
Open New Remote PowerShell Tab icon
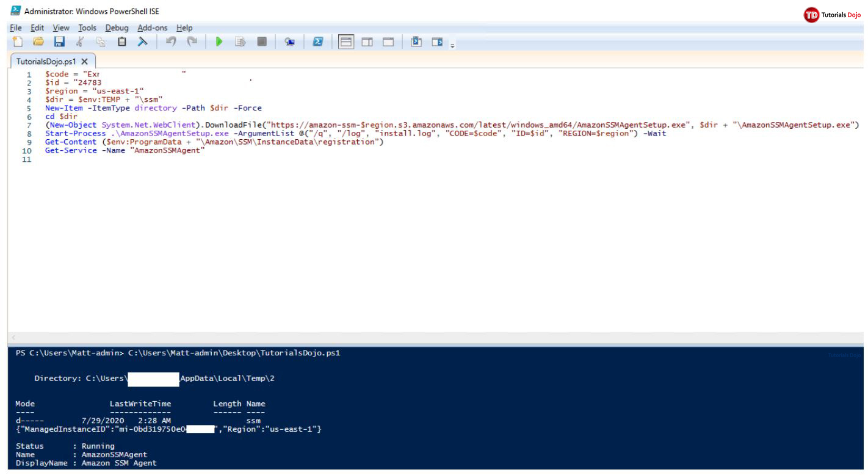click(x=290, y=42)
